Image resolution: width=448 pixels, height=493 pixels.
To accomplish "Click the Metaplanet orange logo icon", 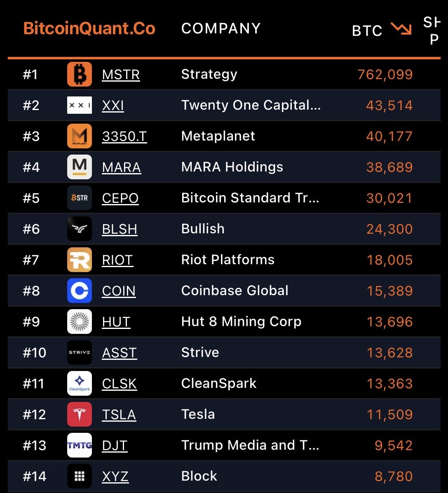I will (x=80, y=136).
